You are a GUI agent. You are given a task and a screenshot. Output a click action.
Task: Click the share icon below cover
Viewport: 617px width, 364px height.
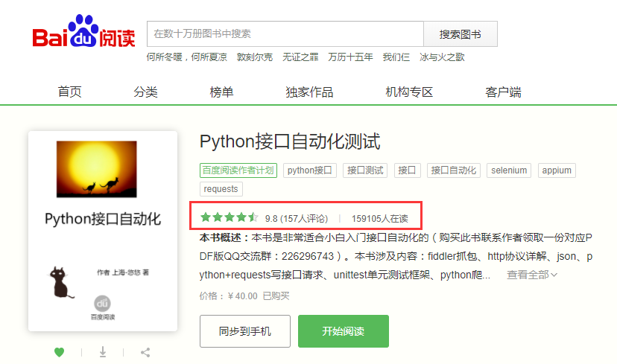[145, 352]
